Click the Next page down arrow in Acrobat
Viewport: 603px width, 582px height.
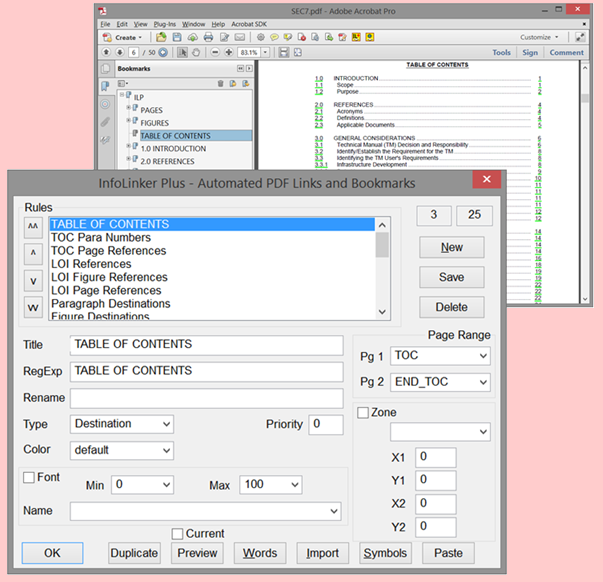(120, 52)
